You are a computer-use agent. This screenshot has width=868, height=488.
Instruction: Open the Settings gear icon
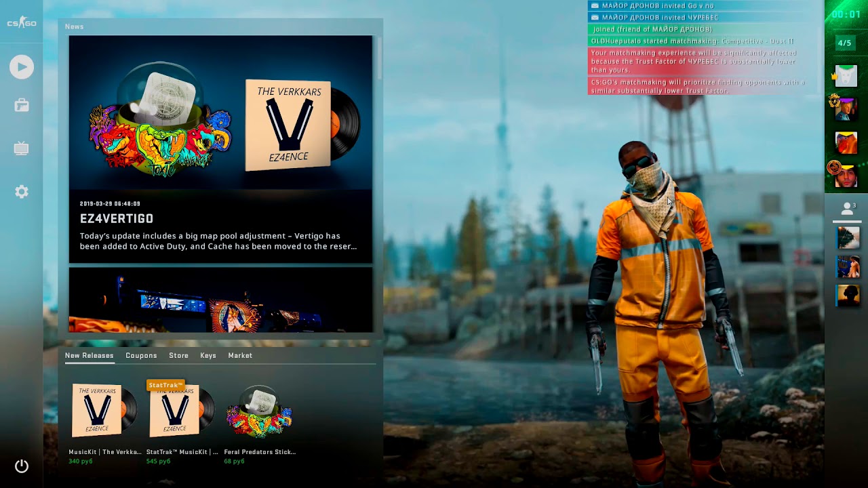(x=22, y=192)
